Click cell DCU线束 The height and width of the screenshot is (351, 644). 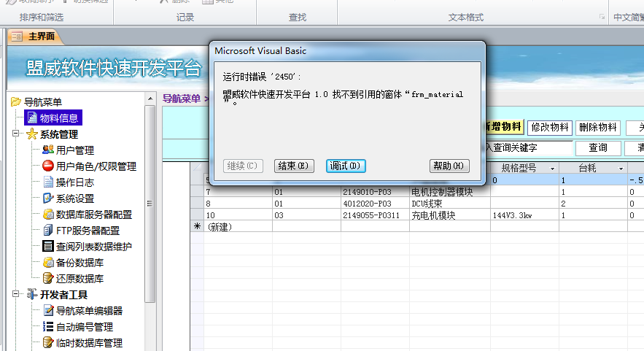(x=450, y=204)
